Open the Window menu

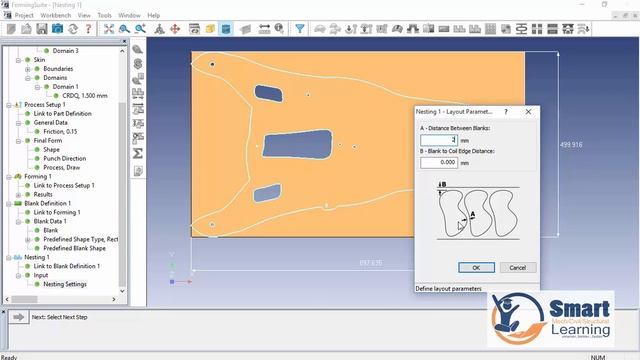tap(129, 15)
